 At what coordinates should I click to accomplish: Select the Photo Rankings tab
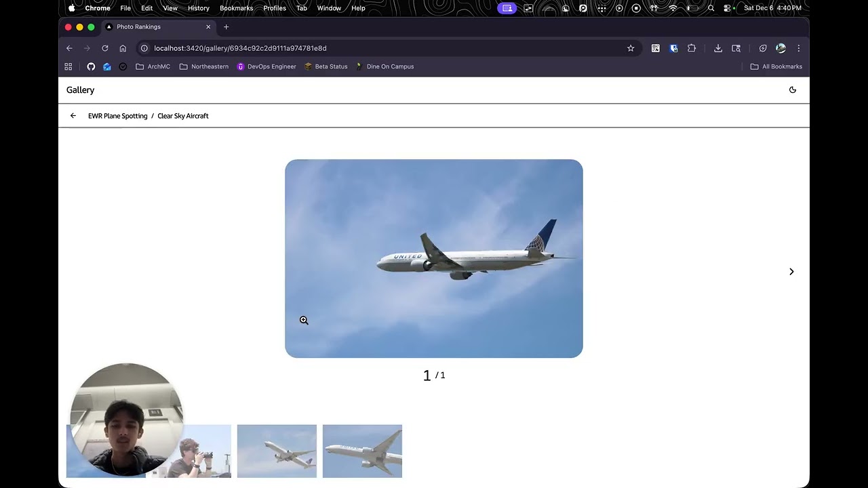tap(159, 26)
